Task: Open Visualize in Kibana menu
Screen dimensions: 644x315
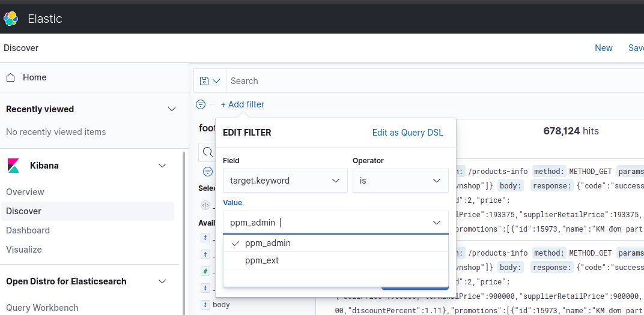Action: pos(24,250)
